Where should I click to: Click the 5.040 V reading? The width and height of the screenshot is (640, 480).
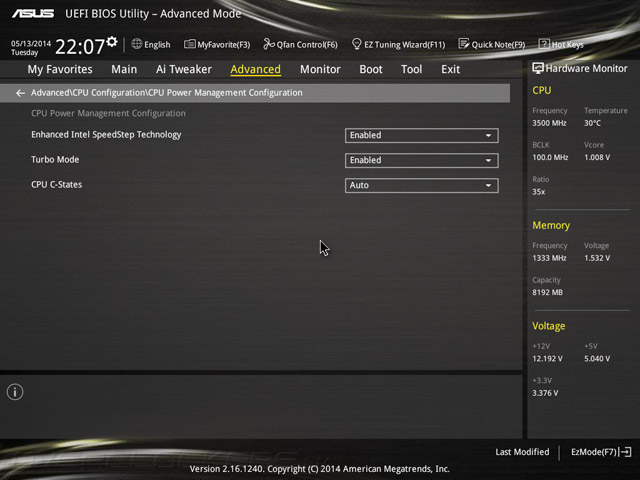[597, 359]
